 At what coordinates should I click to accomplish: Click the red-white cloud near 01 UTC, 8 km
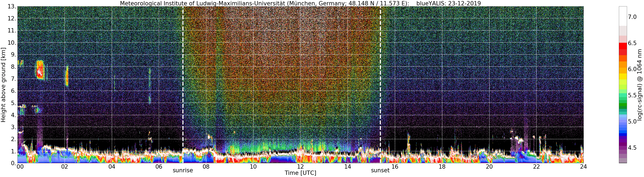point(40,70)
